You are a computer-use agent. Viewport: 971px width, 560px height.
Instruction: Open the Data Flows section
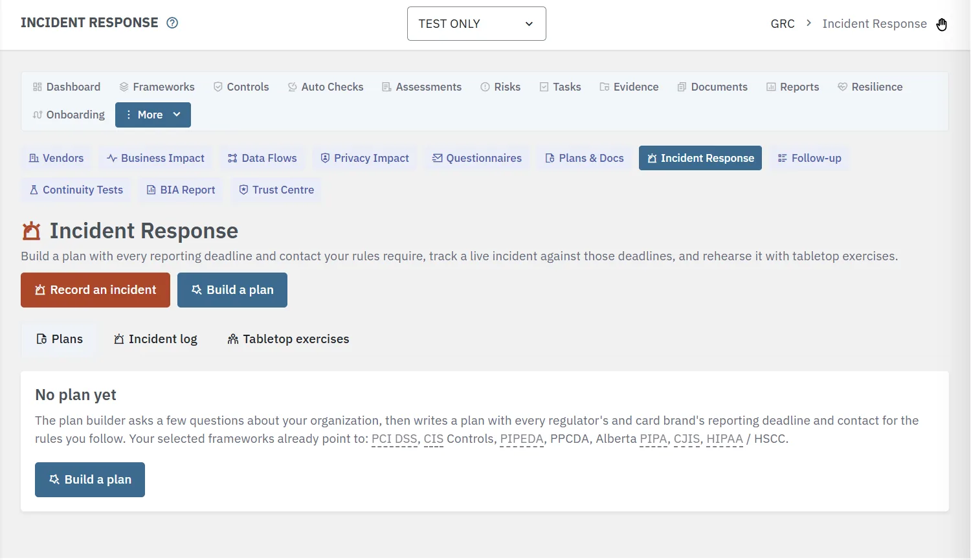[x=262, y=158]
